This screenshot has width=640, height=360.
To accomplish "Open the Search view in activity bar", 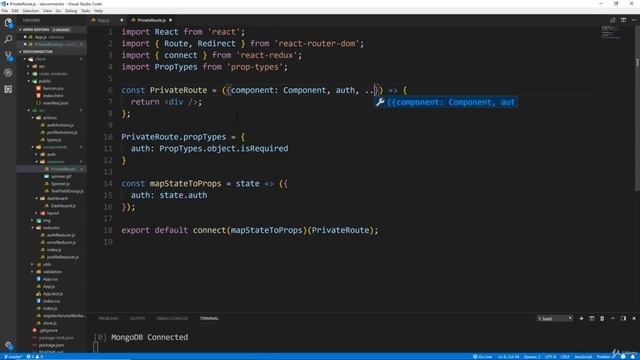I will [8, 40].
